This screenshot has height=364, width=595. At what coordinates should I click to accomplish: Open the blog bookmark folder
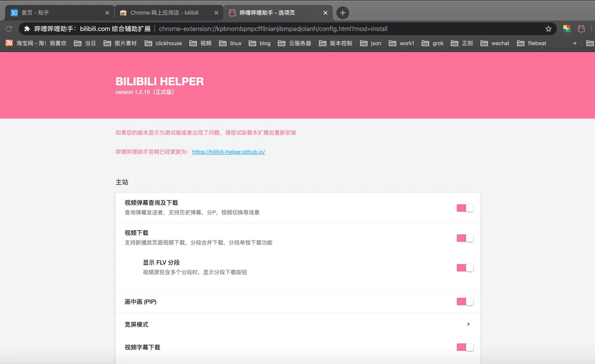tap(260, 43)
